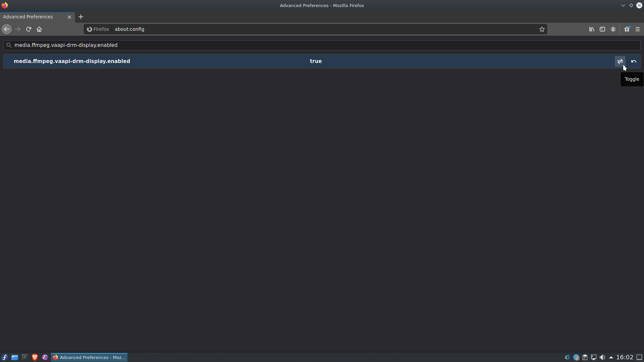Launch Brave browser from the taskbar
The height and width of the screenshot is (362, 644).
34,357
